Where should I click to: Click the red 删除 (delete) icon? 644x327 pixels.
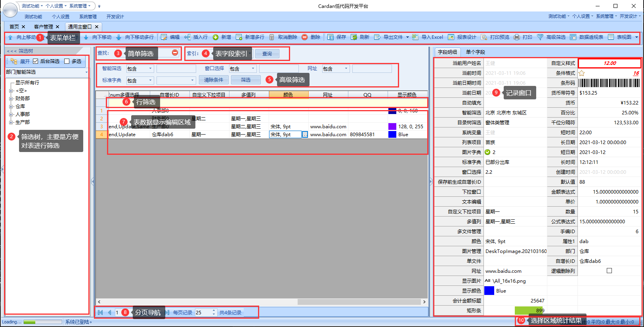[304, 37]
